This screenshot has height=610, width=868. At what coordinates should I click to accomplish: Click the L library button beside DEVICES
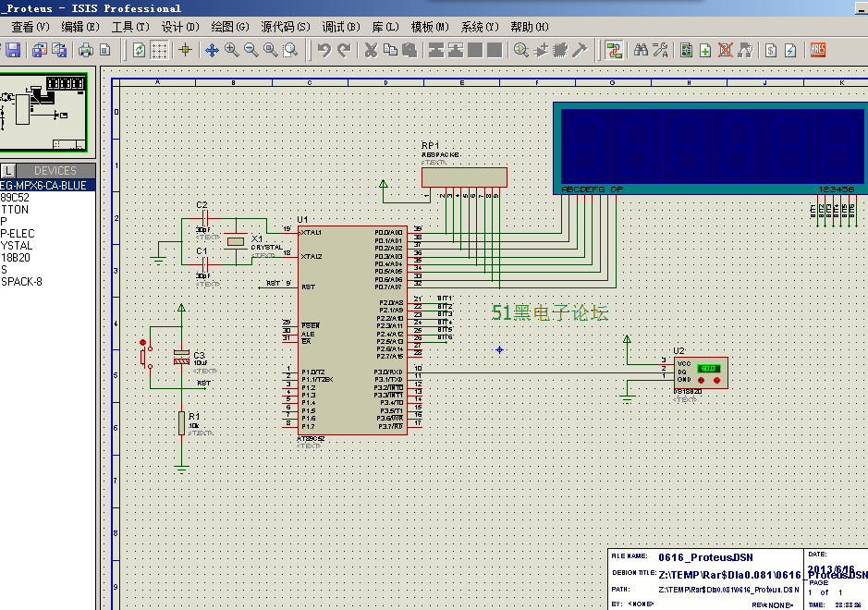(x=8, y=170)
